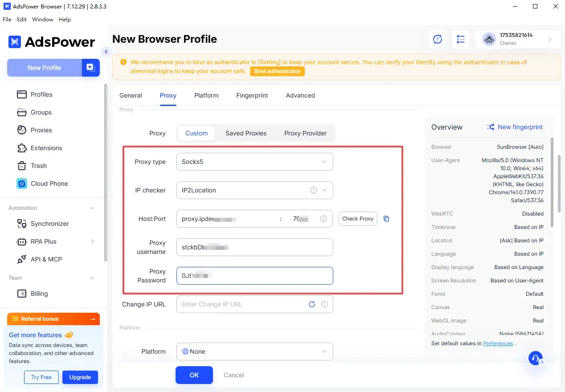The height and width of the screenshot is (392, 565).
Task: Open the Preferences link
Action: point(498,343)
